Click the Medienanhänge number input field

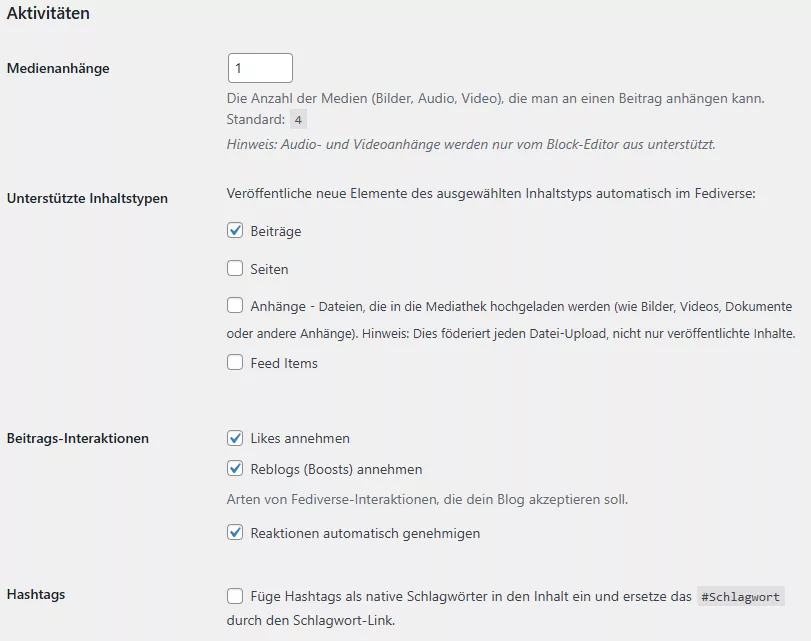(260, 68)
